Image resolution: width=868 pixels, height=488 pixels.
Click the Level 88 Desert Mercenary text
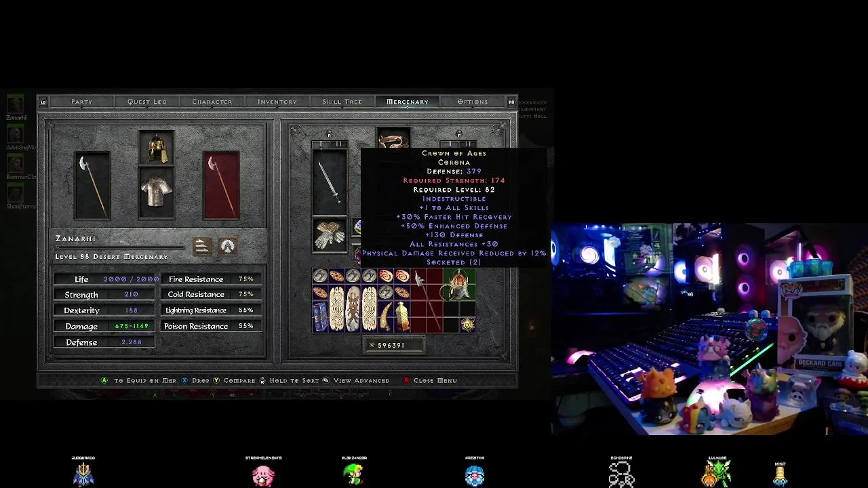point(112,257)
